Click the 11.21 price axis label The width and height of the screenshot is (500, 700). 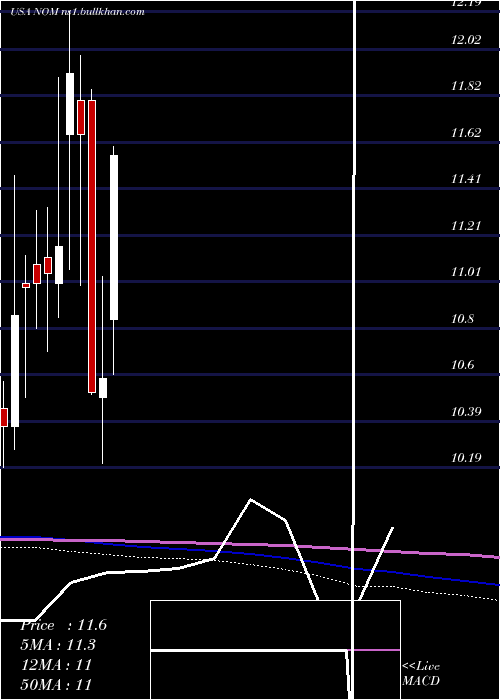[466, 225]
